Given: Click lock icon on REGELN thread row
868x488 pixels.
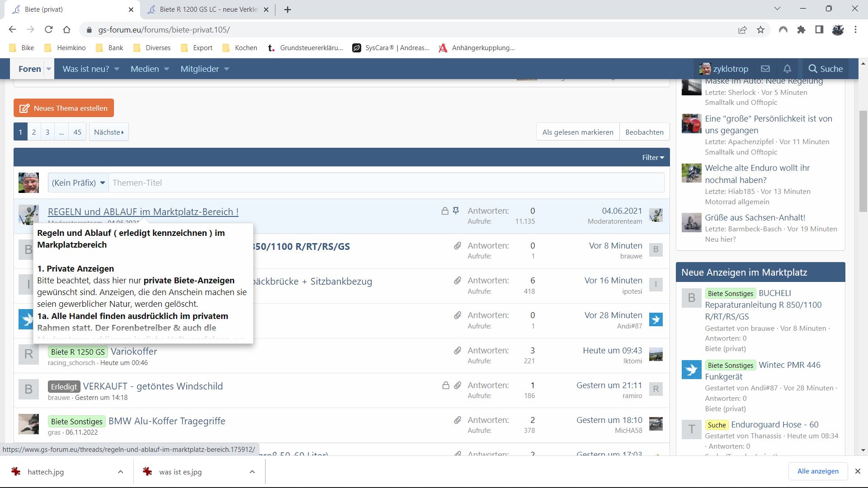Looking at the screenshot, I should tap(445, 211).
